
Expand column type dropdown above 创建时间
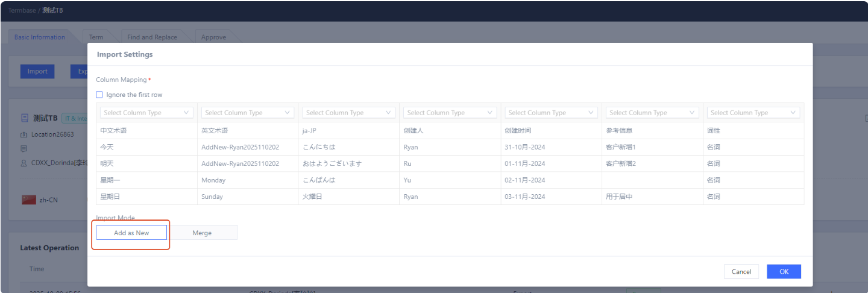coord(552,113)
